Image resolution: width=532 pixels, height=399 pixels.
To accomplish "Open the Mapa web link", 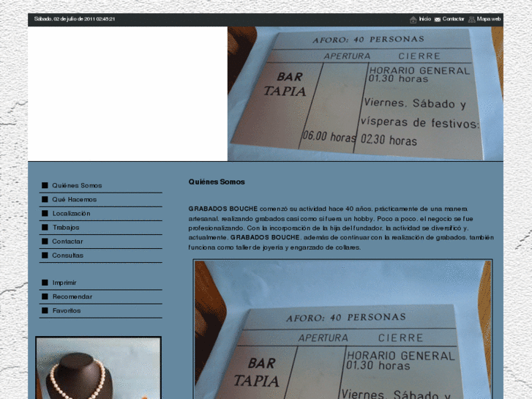I will pos(489,19).
